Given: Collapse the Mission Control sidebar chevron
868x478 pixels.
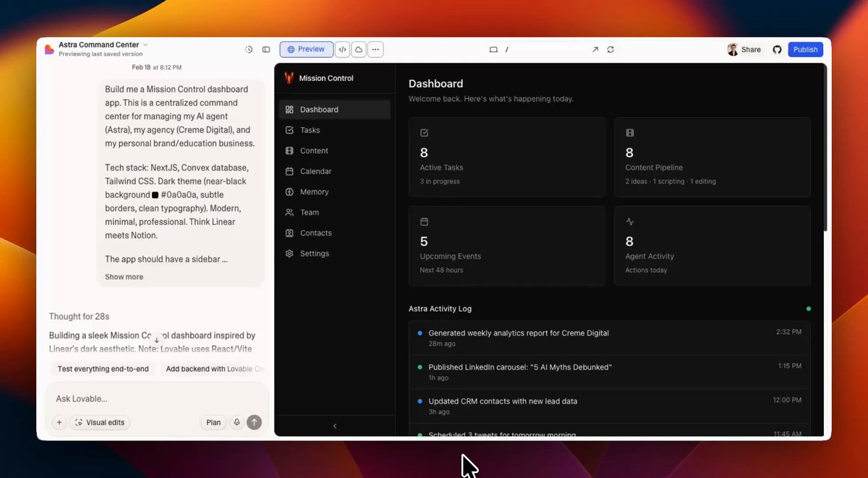Looking at the screenshot, I should coord(335,426).
